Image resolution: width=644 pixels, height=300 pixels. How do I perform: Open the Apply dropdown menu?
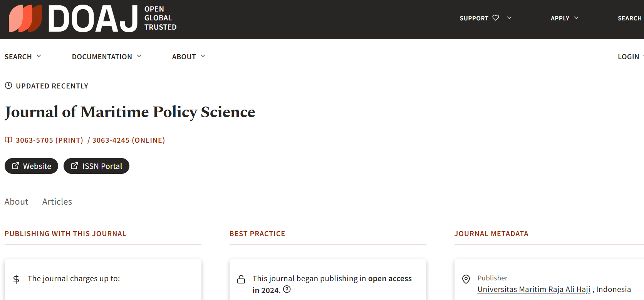pos(564,18)
